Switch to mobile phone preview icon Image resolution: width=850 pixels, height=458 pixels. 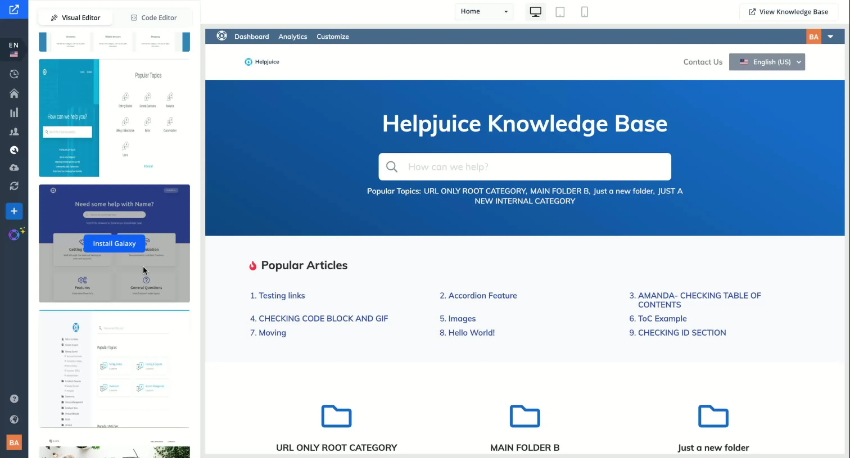click(x=584, y=12)
